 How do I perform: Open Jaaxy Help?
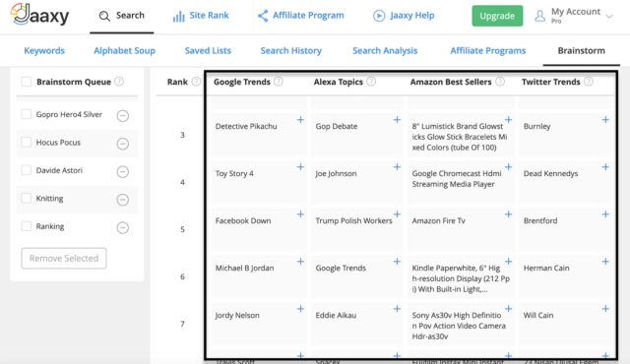point(404,16)
